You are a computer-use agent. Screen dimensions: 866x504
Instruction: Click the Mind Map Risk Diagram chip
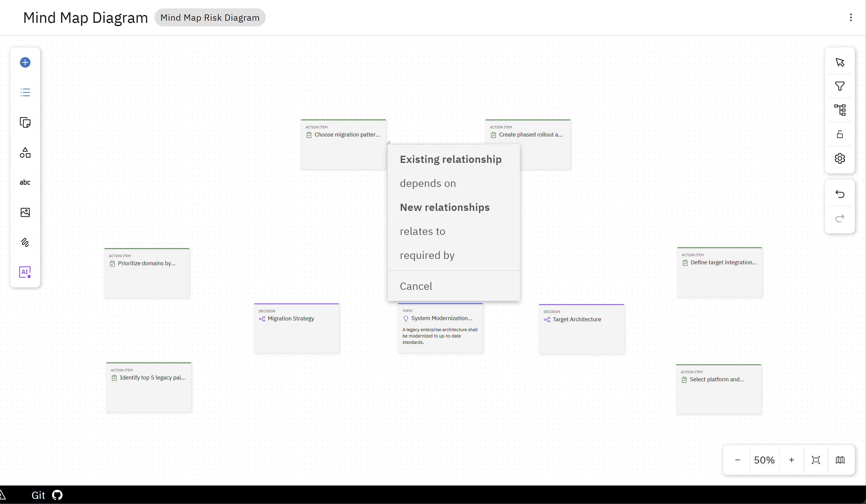coord(210,17)
